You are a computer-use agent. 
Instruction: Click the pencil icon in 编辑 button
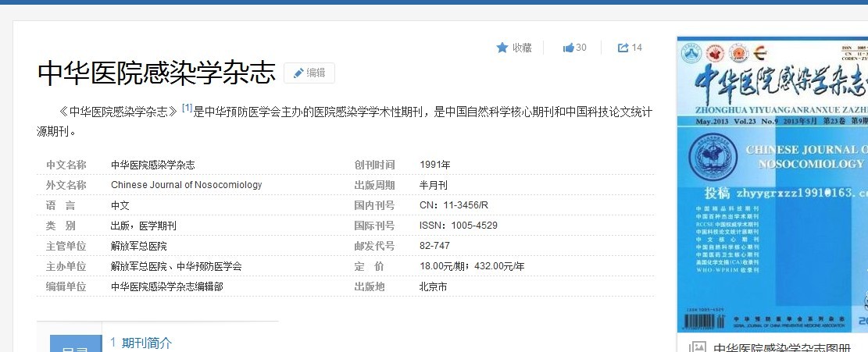298,73
